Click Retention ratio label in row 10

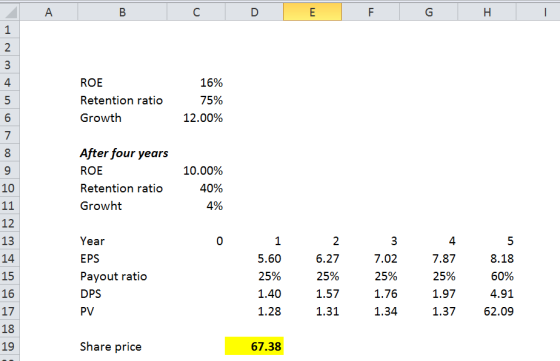coord(121,188)
